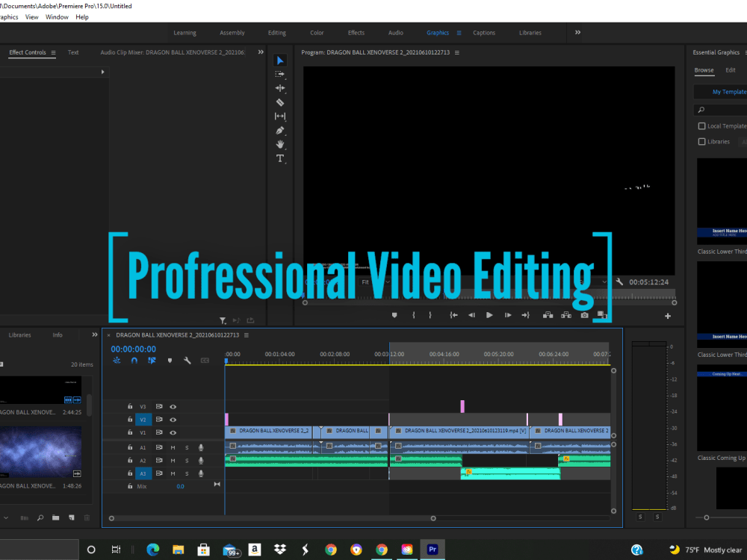Toggle lock on track V3

130,406
